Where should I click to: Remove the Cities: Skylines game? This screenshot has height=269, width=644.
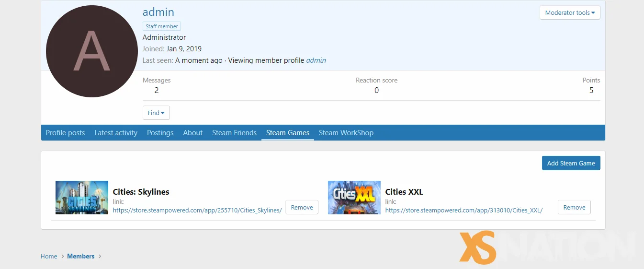302,207
